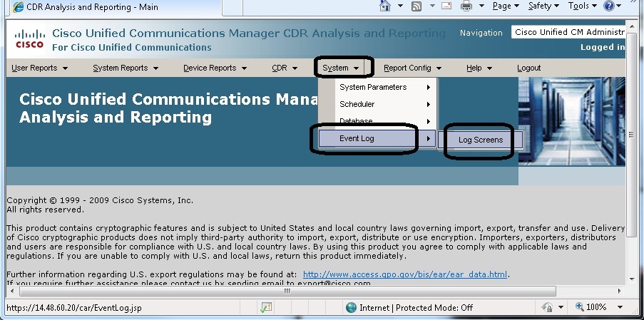Click the IE Home icon
644x320 pixels.
385,6
